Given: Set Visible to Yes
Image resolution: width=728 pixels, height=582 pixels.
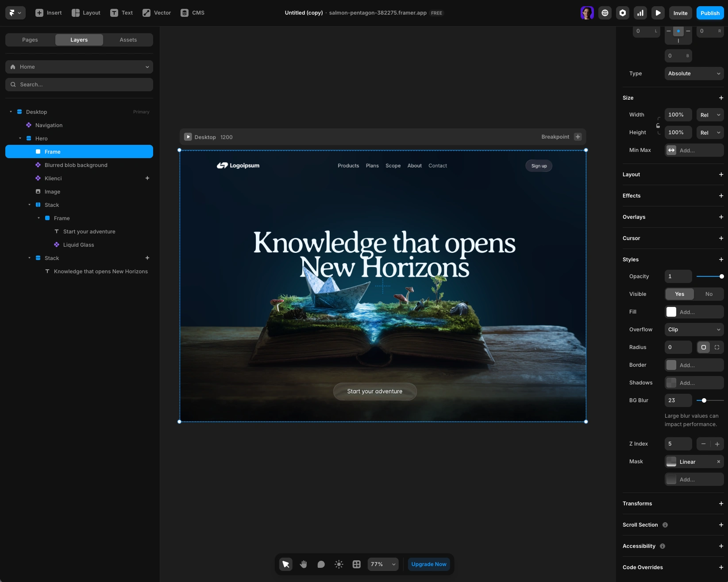Looking at the screenshot, I should [679, 294].
